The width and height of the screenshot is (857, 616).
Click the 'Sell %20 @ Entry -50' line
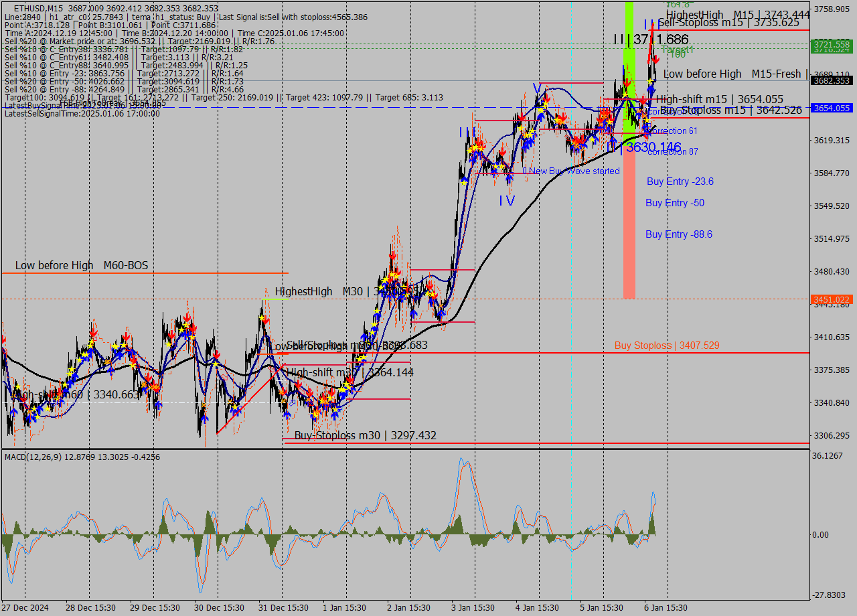click(124, 81)
